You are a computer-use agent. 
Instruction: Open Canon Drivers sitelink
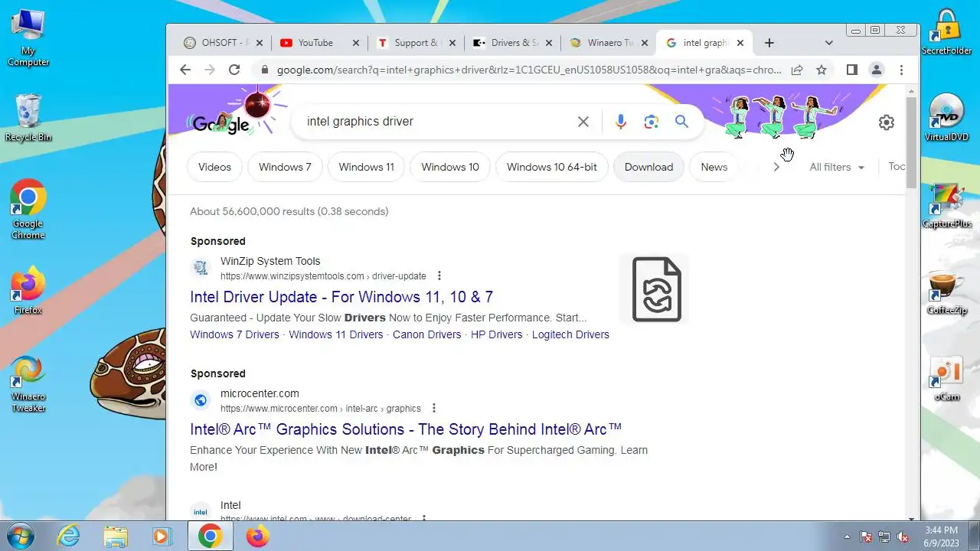point(427,334)
